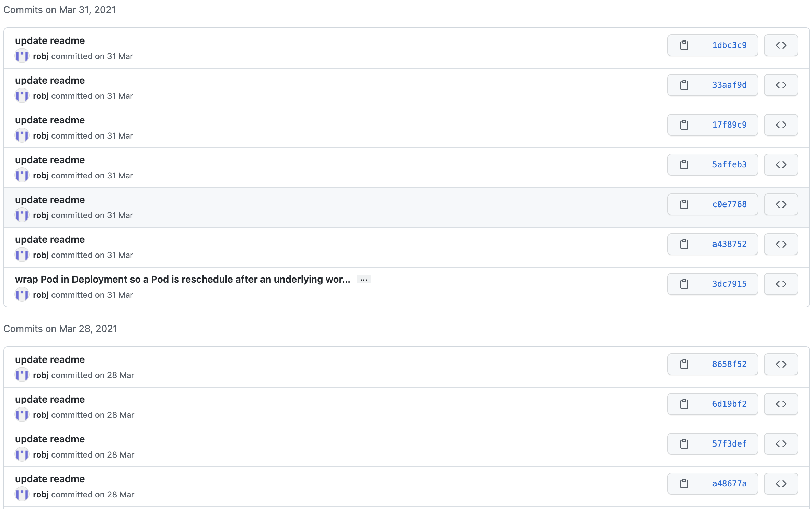Browse repository at commit 17f89c9
Viewport: 812px width, 509px height.
(781, 125)
